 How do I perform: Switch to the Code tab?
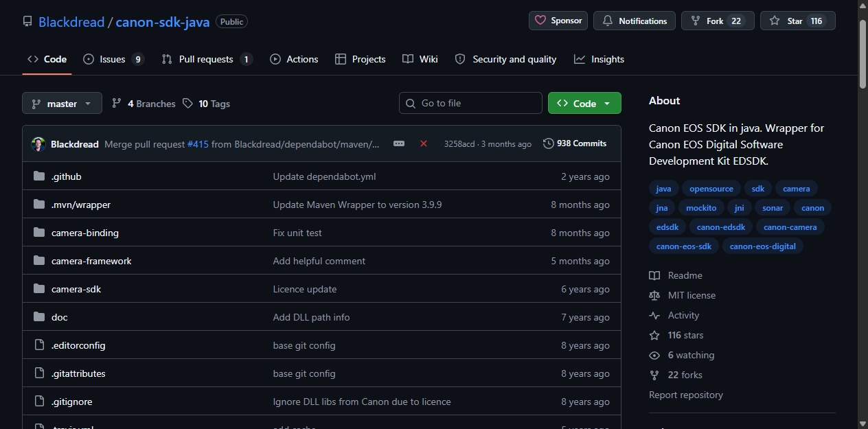[x=47, y=59]
